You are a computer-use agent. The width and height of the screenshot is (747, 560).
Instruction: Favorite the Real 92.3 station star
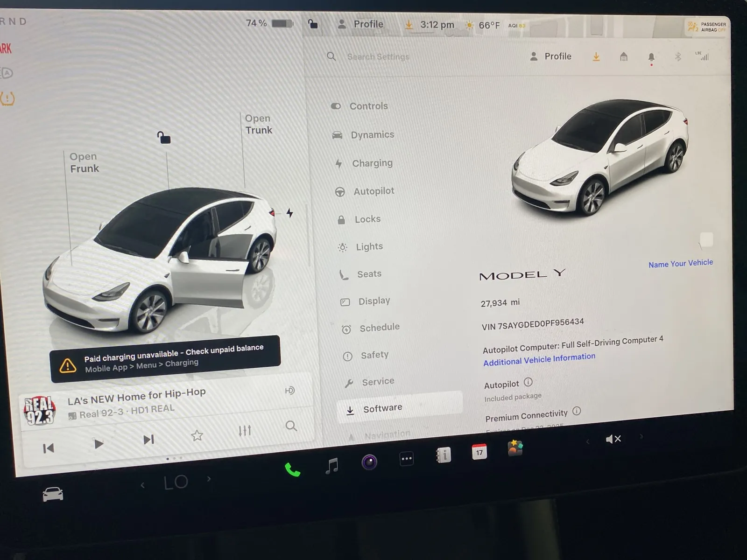coord(197,436)
